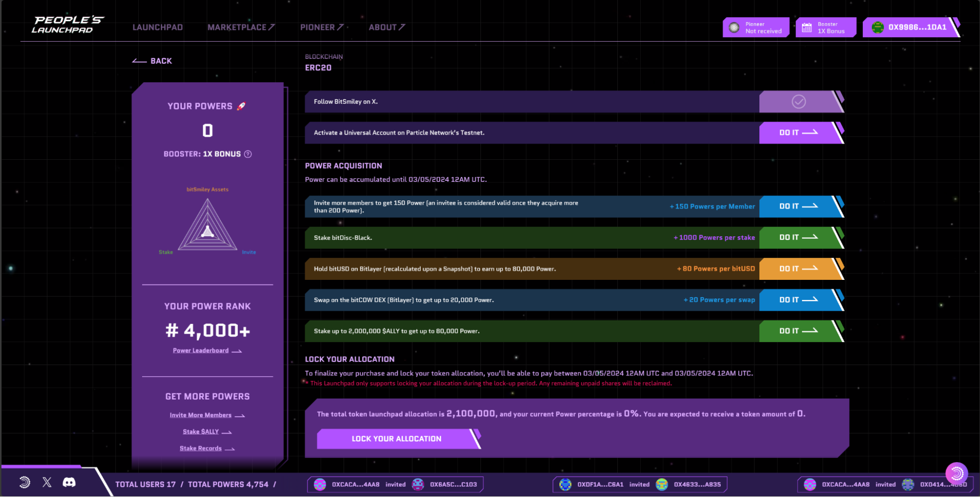Click the Booster 1X Bonus badge

click(826, 27)
